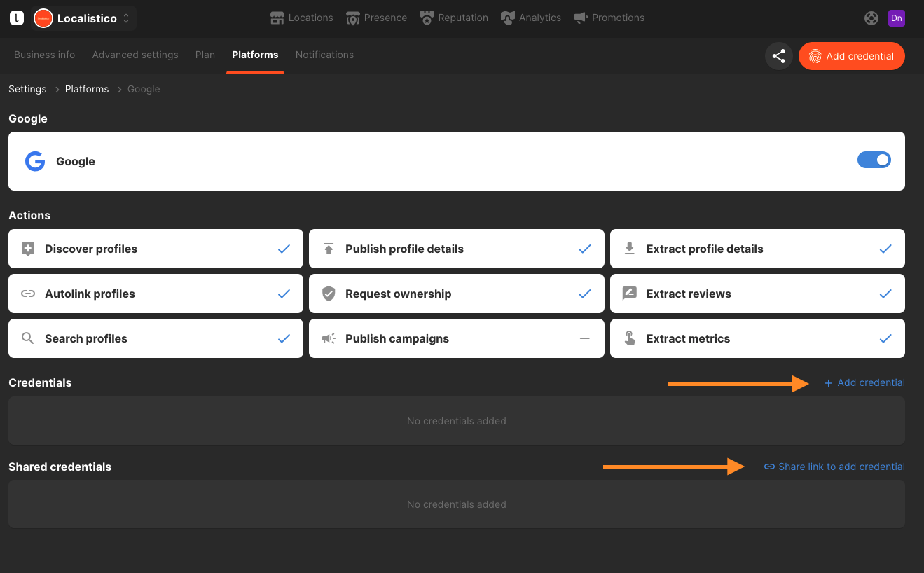Click Share link to add credential
The image size is (924, 573).
click(834, 467)
